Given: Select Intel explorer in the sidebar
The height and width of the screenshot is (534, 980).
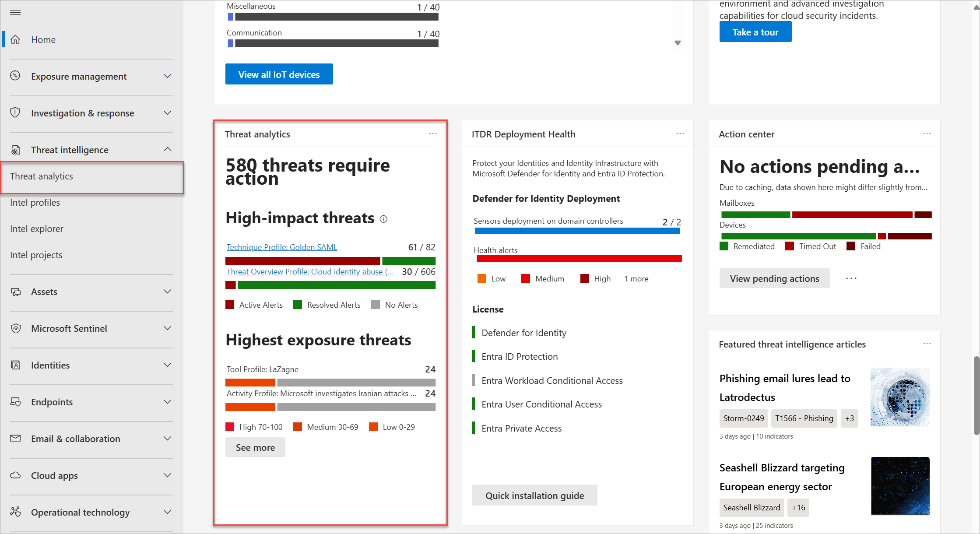Looking at the screenshot, I should tap(37, 228).
